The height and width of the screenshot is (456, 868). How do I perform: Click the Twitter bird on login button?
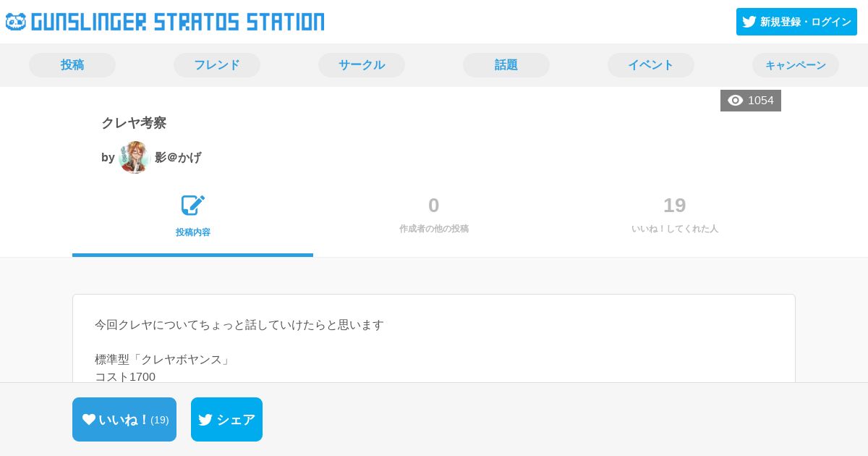(x=749, y=22)
